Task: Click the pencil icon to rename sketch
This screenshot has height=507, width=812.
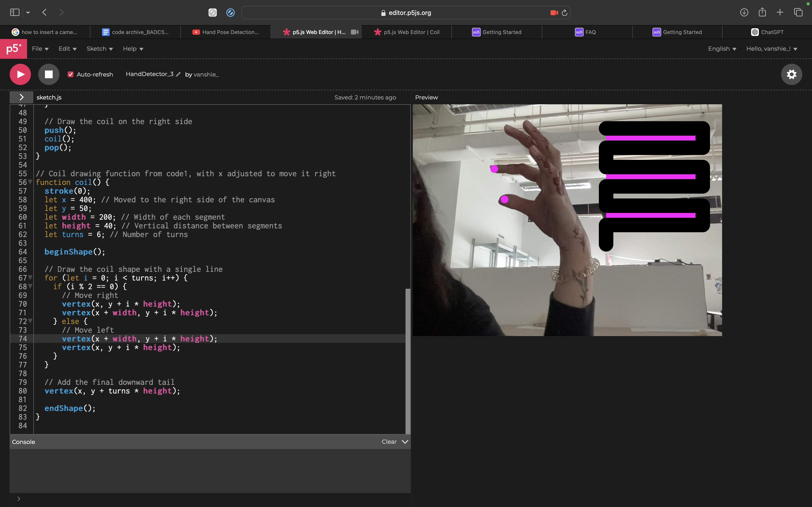Action: [x=178, y=74]
